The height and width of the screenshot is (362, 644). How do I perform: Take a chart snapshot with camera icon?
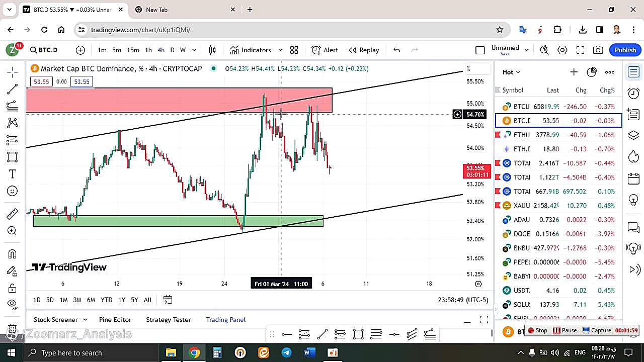(x=598, y=50)
